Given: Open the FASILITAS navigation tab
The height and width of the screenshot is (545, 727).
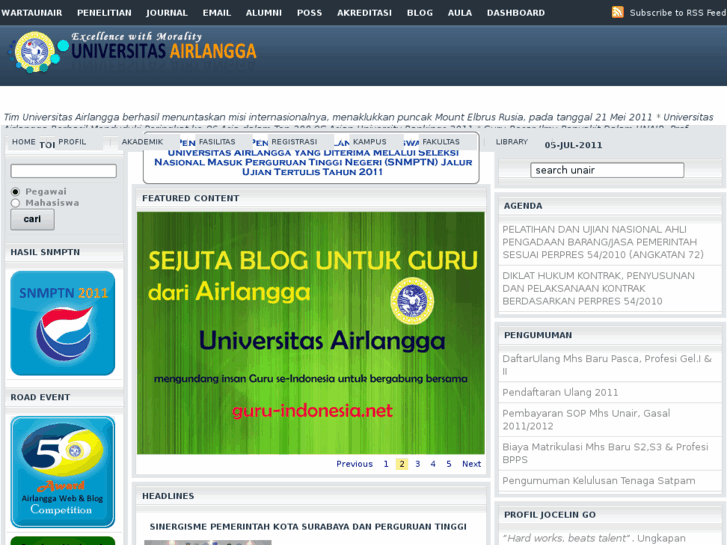Looking at the screenshot, I should pyautogui.click(x=217, y=142).
